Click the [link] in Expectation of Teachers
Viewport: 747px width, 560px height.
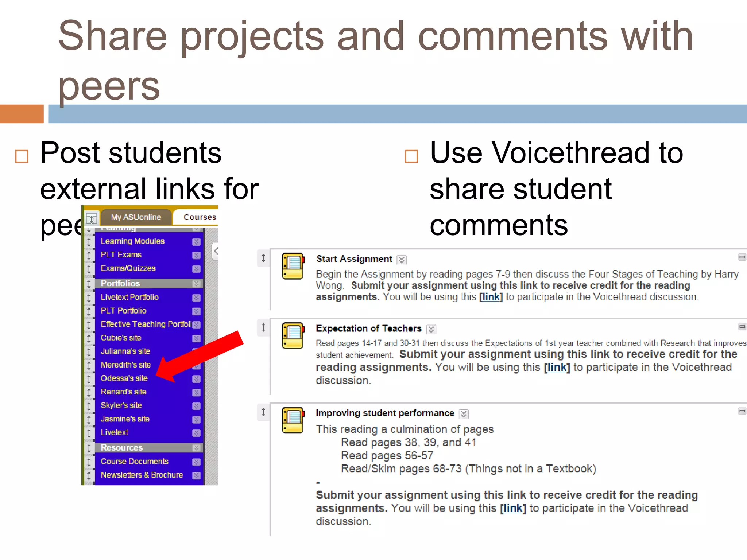(x=557, y=367)
